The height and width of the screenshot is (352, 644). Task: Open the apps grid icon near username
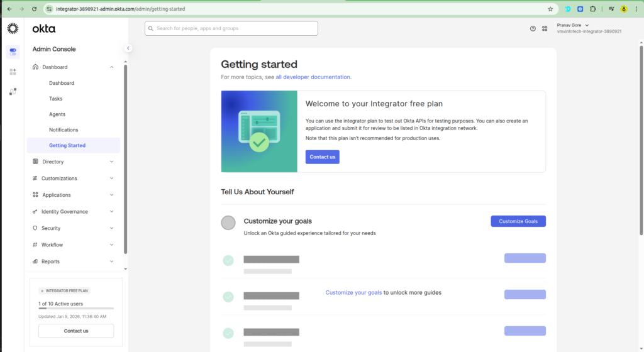coord(545,28)
